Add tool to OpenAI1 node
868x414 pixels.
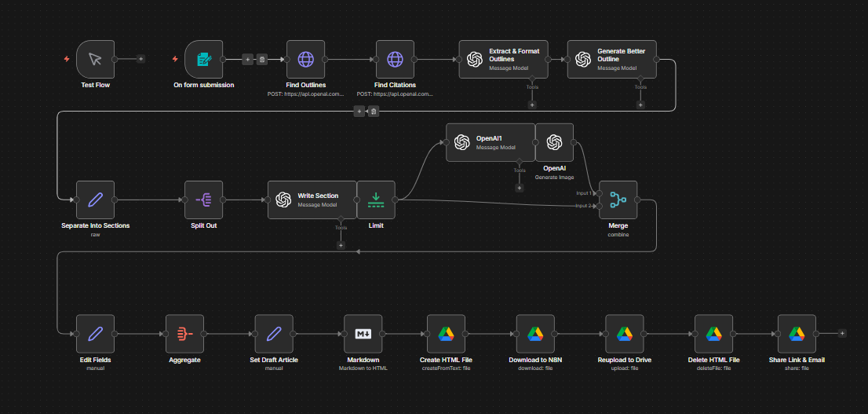point(519,188)
